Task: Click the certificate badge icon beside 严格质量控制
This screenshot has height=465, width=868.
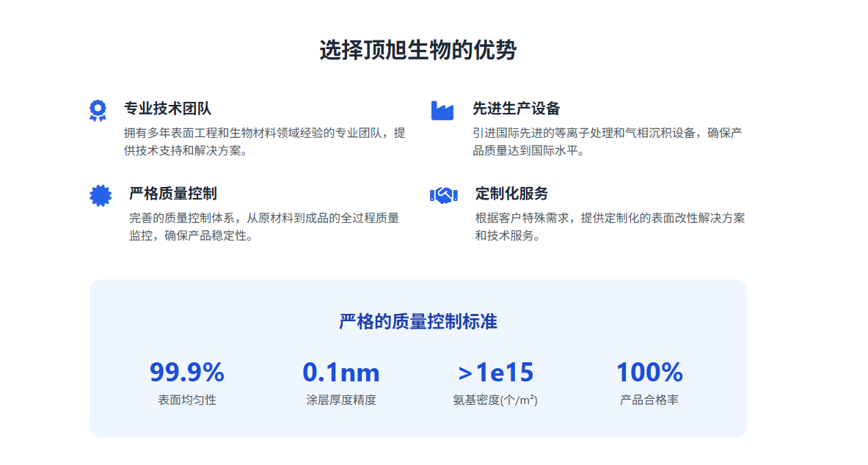Action: pyautogui.click(x=100, y=195)
